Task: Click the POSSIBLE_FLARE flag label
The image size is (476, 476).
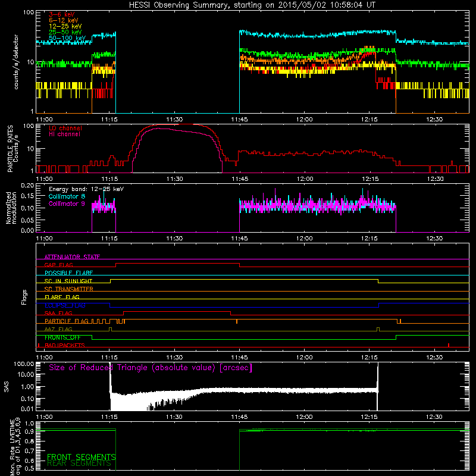Action: click(68, 273)
